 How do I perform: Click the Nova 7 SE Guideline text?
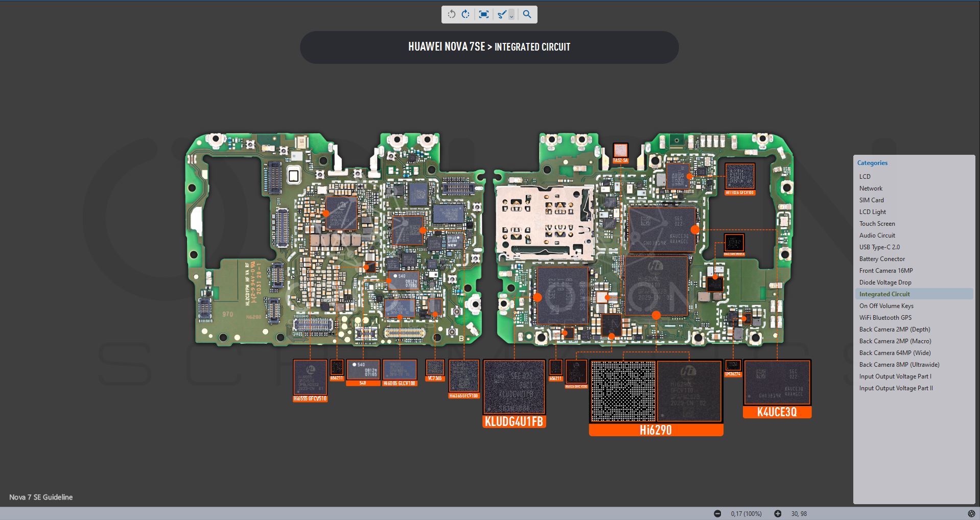pos(41,497)
